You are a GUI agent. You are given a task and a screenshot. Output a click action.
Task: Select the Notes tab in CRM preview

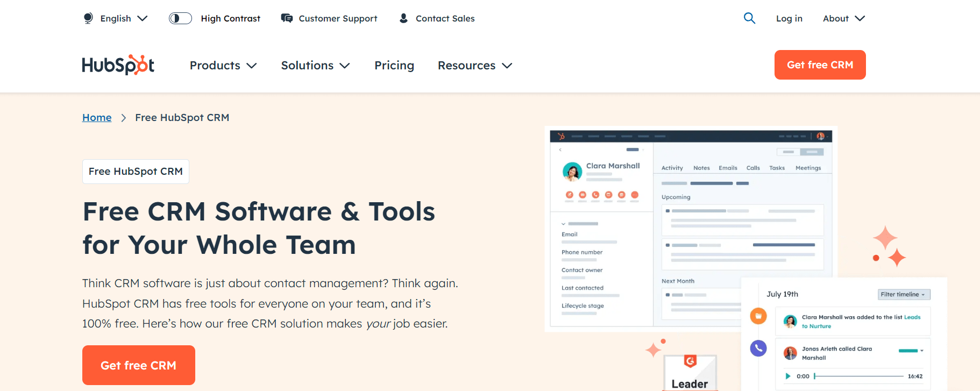(x=701, y=168)
